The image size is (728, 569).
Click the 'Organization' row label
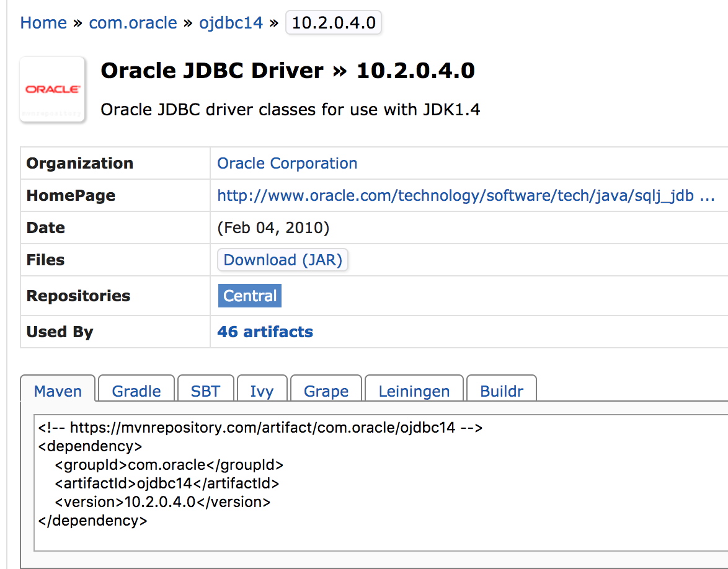click(80, 164)
